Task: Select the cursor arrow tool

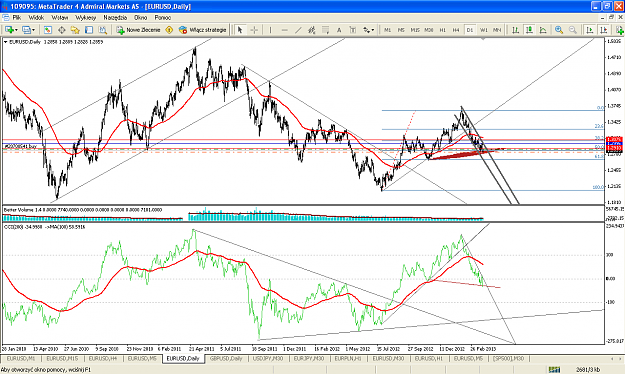Action: [240, 30]
